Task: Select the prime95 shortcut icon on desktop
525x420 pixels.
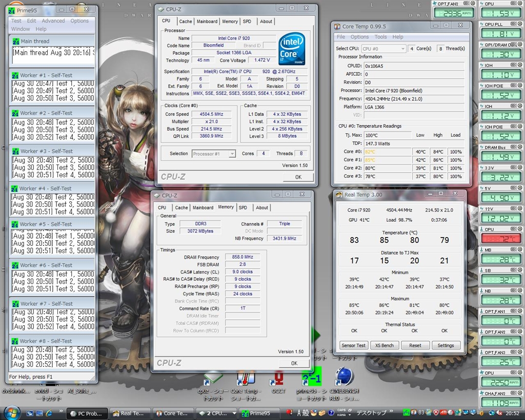Action: point(311,379)
